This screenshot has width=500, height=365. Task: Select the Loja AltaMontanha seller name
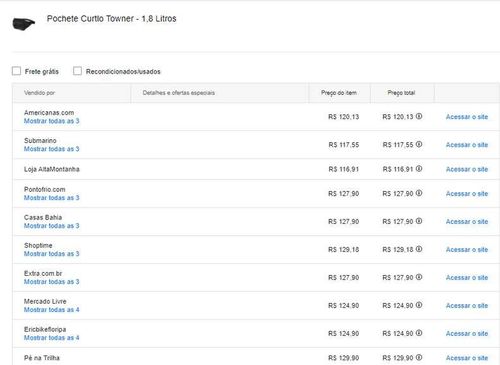(x=52, y=169)
